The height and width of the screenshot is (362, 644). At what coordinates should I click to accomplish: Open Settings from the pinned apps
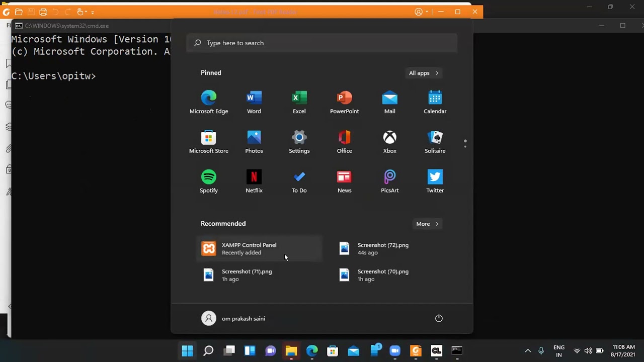click(299, 142)
